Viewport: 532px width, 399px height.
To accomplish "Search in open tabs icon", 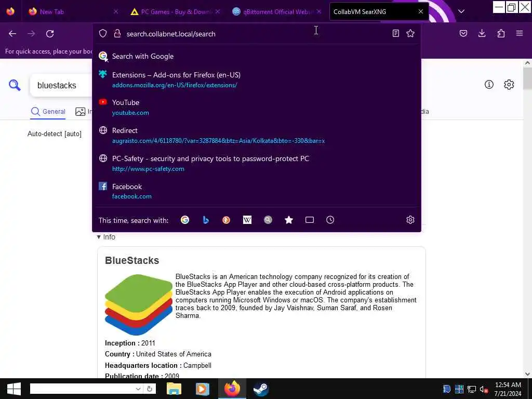I will click(x=310, y=220).
